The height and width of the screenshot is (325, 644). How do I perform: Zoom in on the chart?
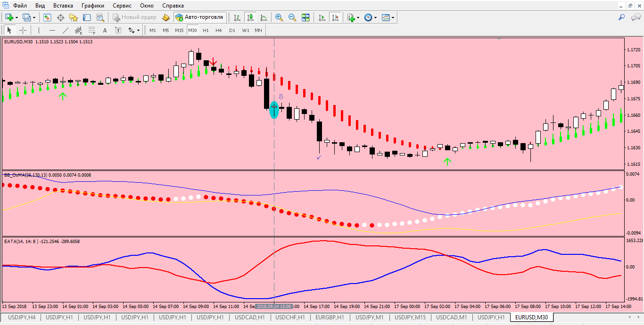pos(279,17)
